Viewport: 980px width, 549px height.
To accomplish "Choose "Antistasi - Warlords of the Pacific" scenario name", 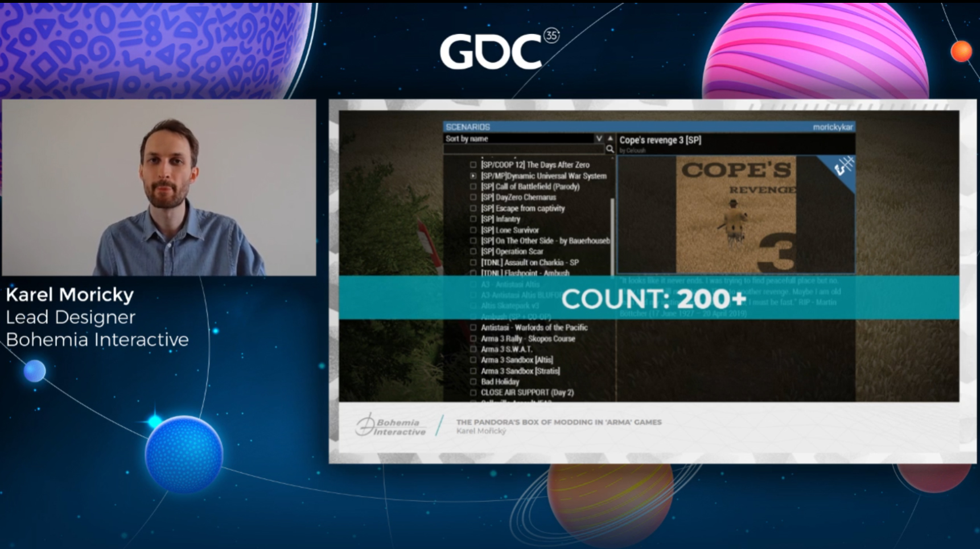I will pyautogui.click(x=534, y=328).
